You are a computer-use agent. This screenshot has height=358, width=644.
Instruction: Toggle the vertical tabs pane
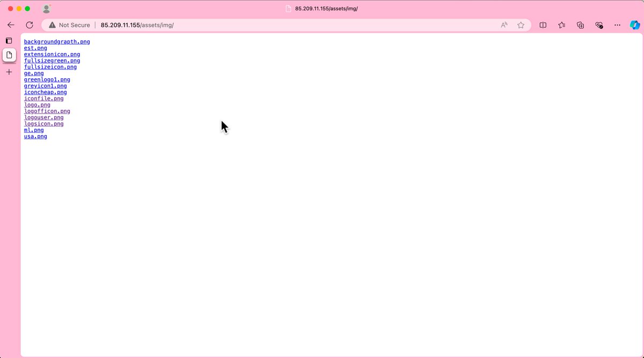(x=9, y=41)
